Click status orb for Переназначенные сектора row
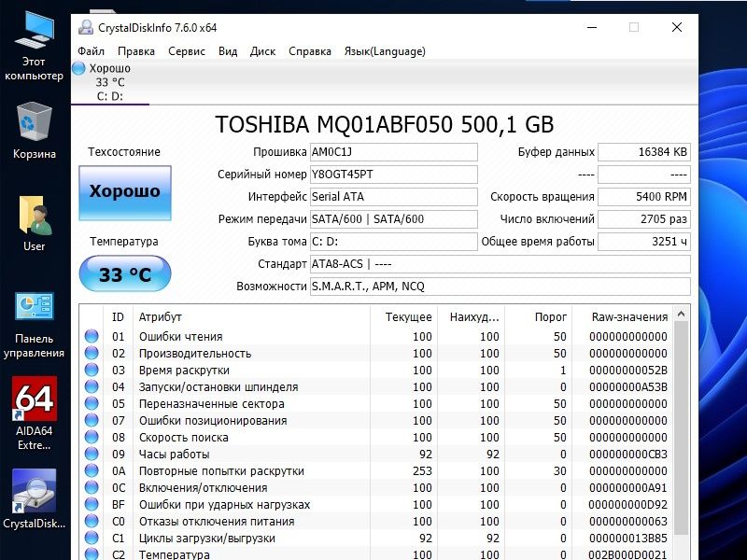747x560 pixels. point(92,403)
